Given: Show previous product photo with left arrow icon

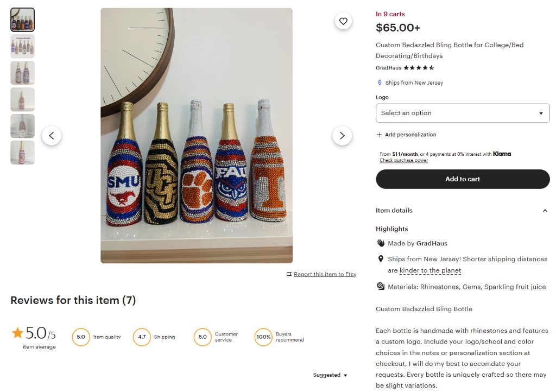Looking at the screenshot, I should click(x=52, y=135).
